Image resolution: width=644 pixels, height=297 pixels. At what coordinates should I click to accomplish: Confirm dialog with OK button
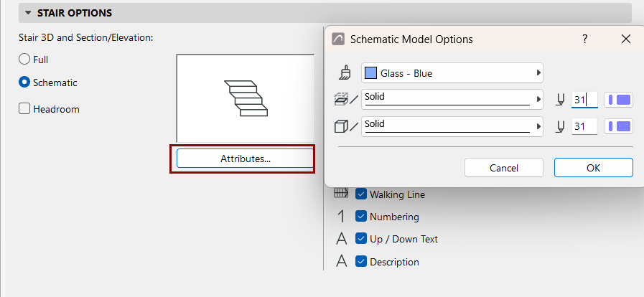click(x=594, y=168)
